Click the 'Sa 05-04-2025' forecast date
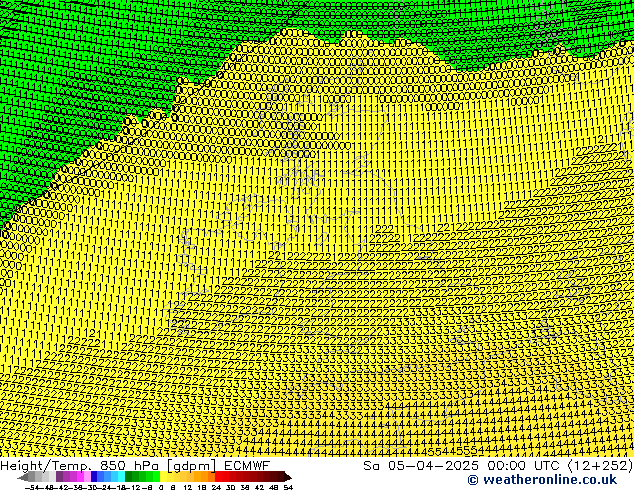 tap(421, 466)
